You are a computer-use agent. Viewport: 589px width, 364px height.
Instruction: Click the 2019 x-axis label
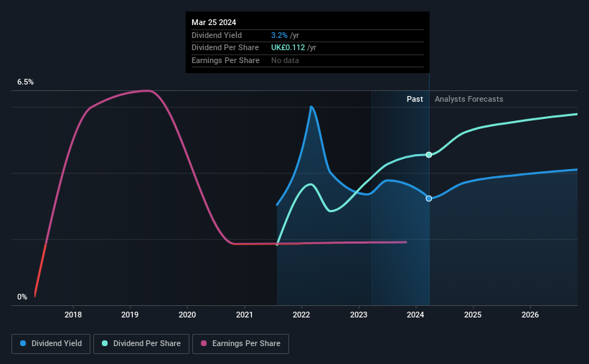130,315
